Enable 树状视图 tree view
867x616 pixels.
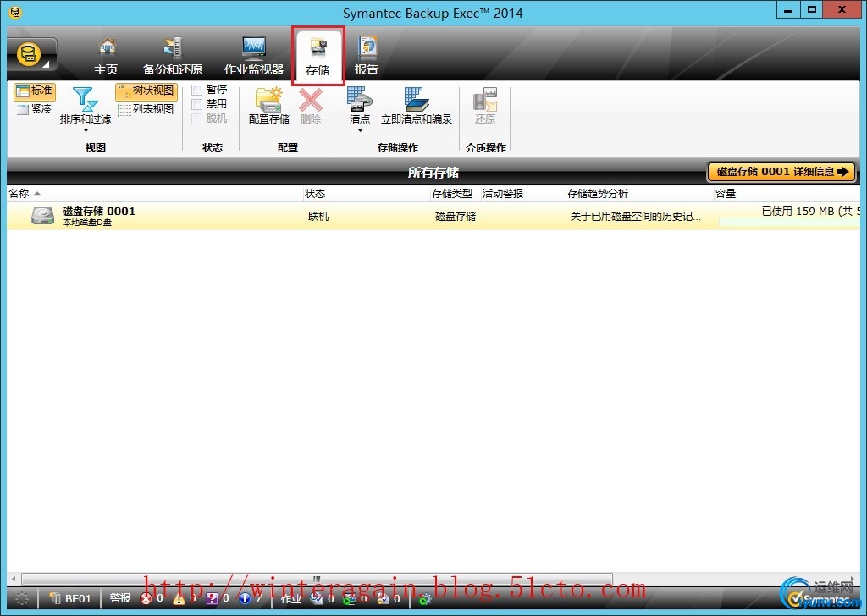pos(146,91)
